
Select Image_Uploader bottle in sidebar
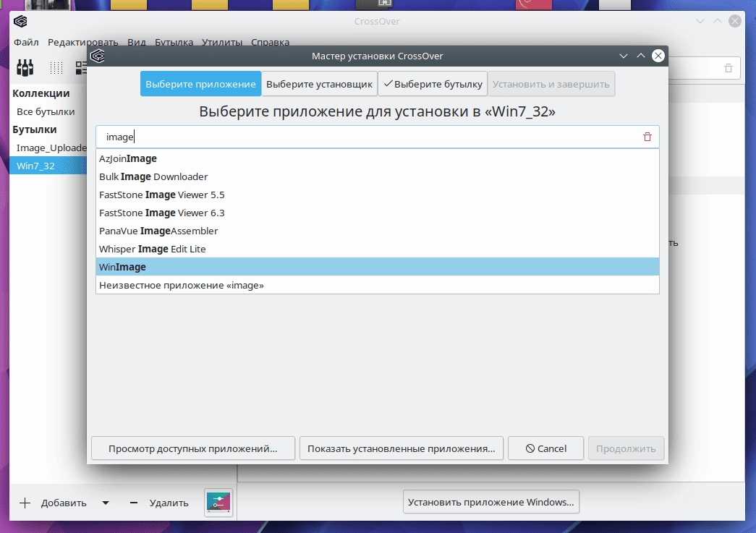pyautogui.click(x=48, y=148)
